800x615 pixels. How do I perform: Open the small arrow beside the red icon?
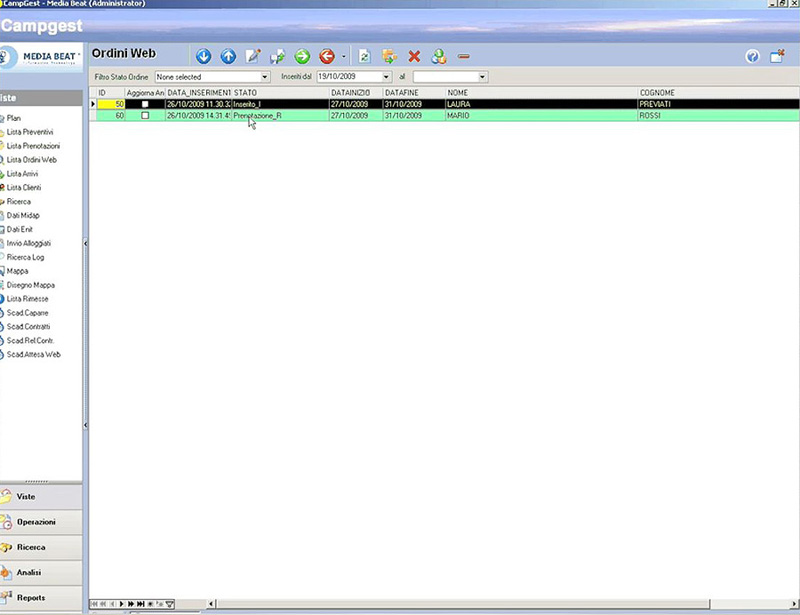coord(343,57)
